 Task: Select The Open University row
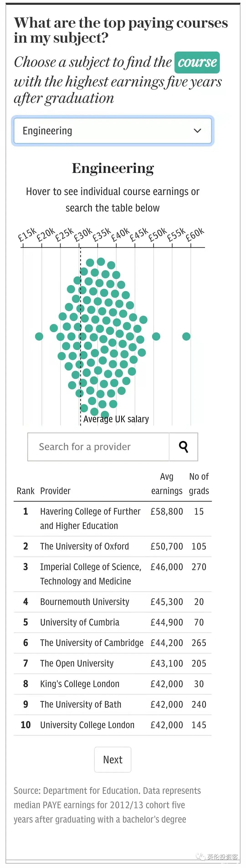point(77,663)
